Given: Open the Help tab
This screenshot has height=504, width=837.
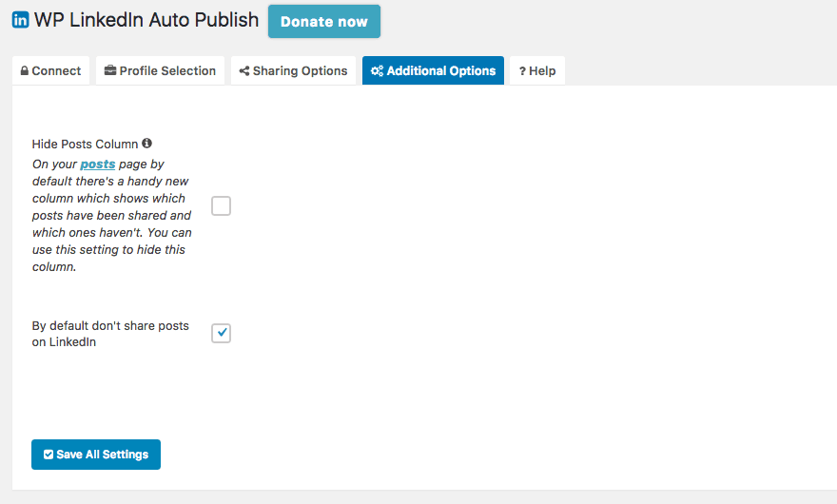Looking at the screenshot, I should [537, 71].
